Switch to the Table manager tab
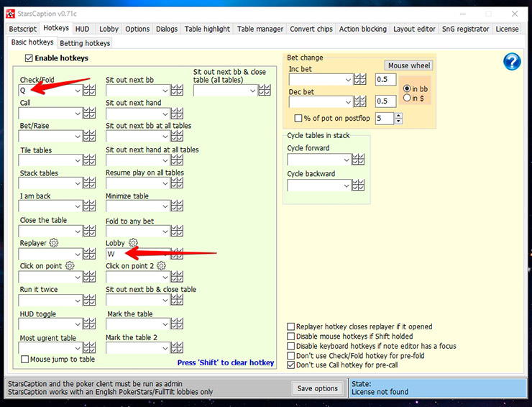Image resolution: width=532 pixels, height=407 pixels. pos(260,29)
